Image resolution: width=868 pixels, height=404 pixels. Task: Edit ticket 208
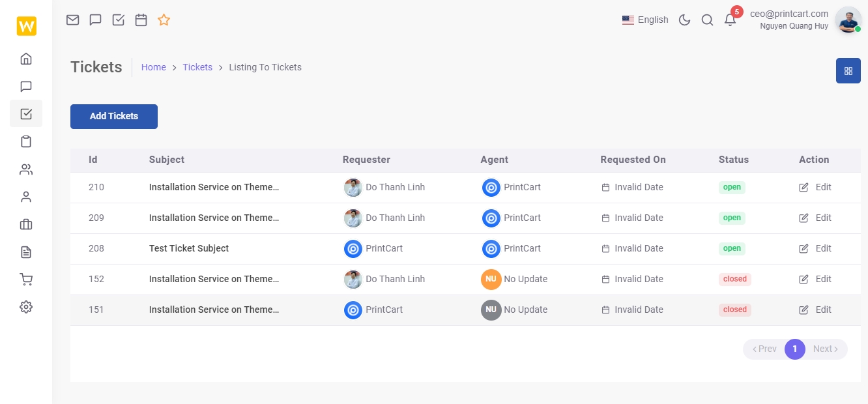[815, 248]
